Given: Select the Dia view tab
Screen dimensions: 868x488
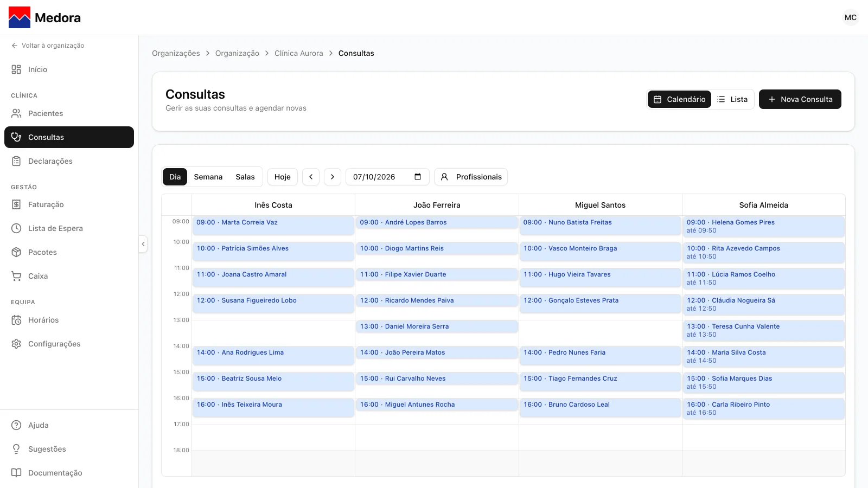Looking at the screenshot, I should coord(175,177).
